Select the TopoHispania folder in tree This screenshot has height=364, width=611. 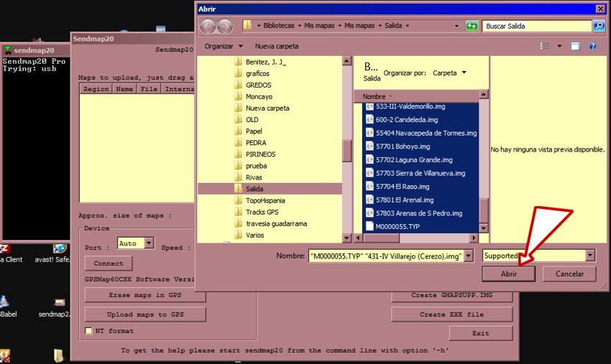[x=265, y=200]
